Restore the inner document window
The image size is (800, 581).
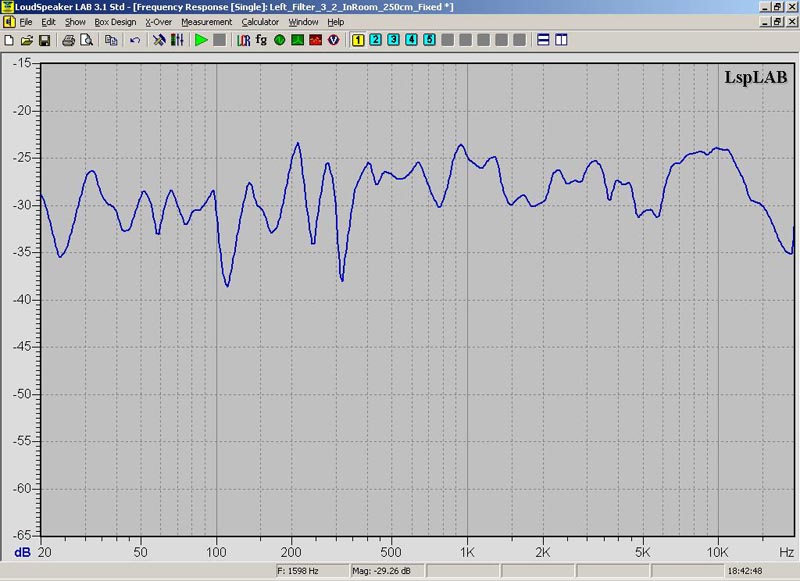(778, 22)
